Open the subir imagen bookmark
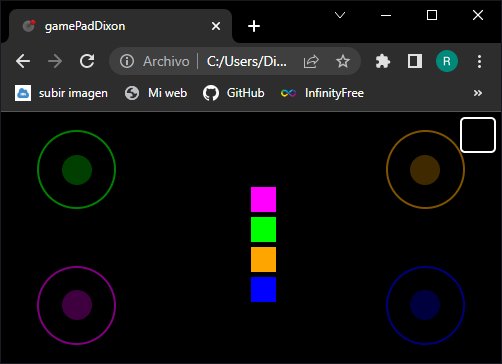The height and width of the screenshot is (364, 502). point(61,93)
